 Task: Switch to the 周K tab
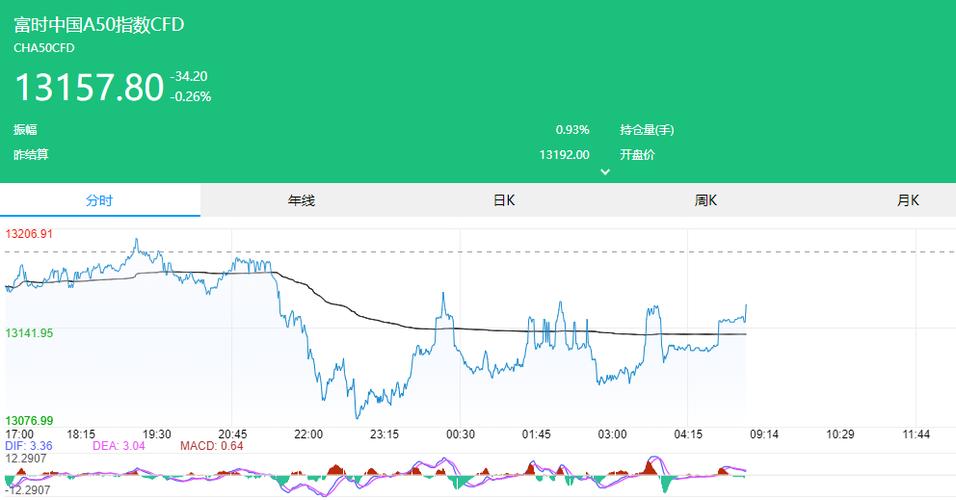point(705,200)
